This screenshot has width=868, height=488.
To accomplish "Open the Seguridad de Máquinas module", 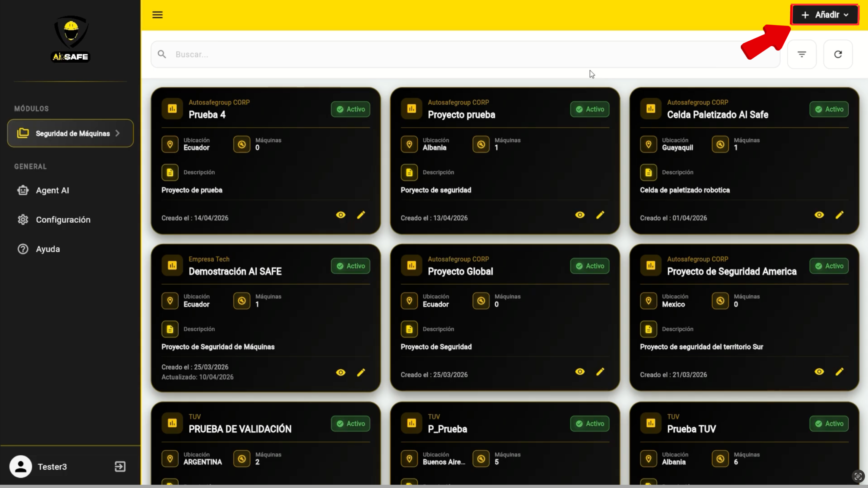I will click(x=70, y=133).
